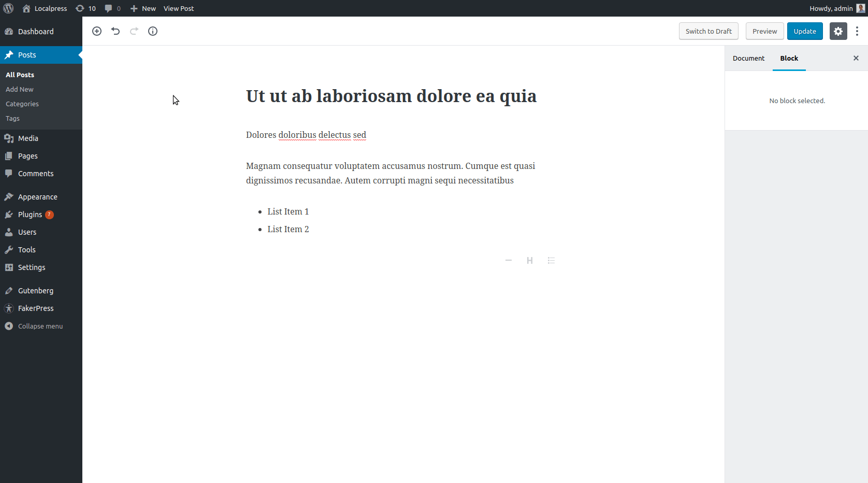Viewport: 868px width, 483px height.
Task: Click the WordPress logo in admin bar
Action: point(8,8)
